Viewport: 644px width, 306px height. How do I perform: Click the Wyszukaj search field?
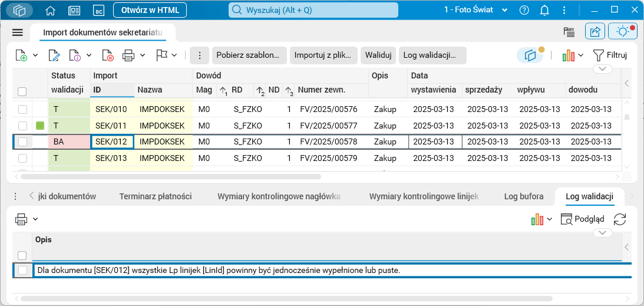(313, 10)
